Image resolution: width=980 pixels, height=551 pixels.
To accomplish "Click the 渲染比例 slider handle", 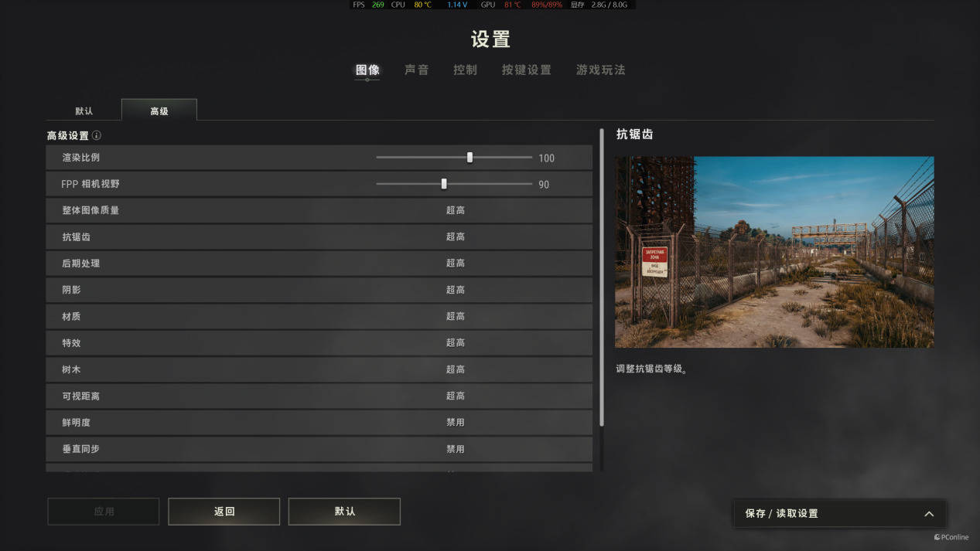I will coord(470,158).
